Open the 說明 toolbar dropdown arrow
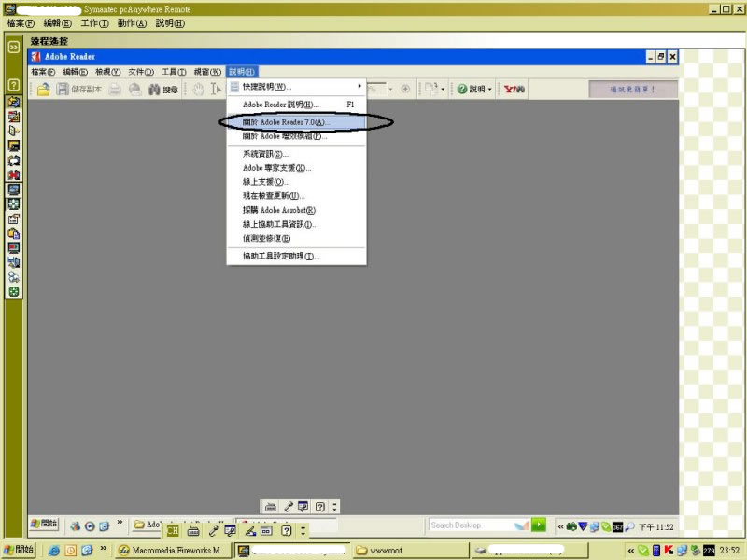747x560 pixels. pyautogui.click(x=489, y=89)
